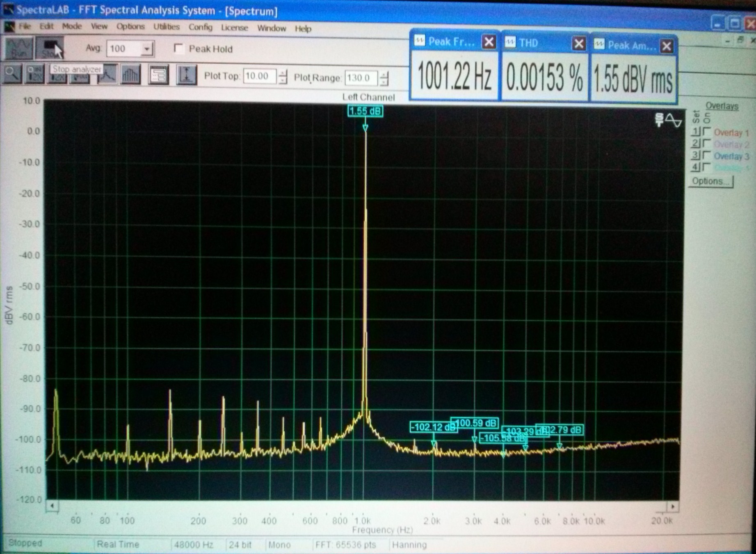Click the auto-range vertical scale icon
This screenshot has width=756, height=554.
pos(186,75)
